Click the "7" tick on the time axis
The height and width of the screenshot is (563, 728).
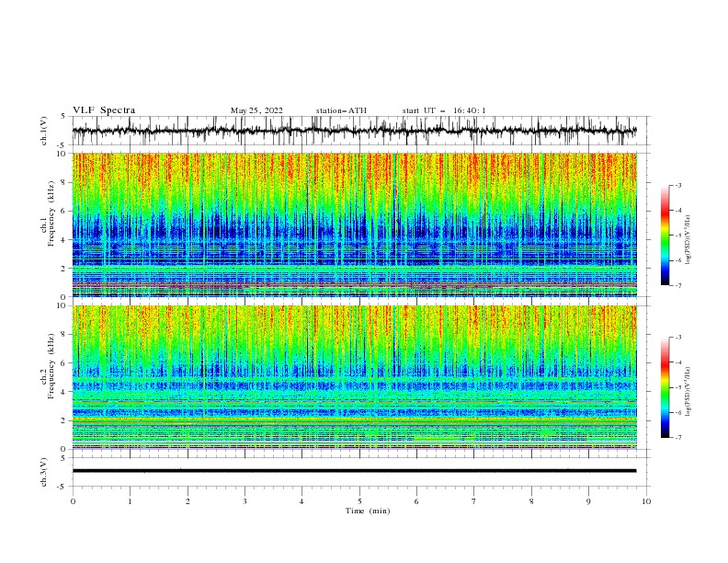pyautogui.click(x=474, y=501)
